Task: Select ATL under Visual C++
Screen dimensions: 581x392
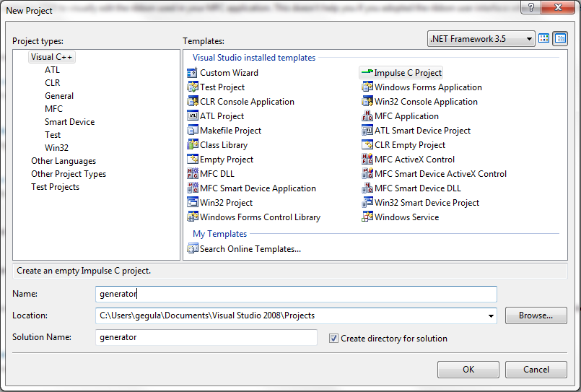Action: (52, 70)
